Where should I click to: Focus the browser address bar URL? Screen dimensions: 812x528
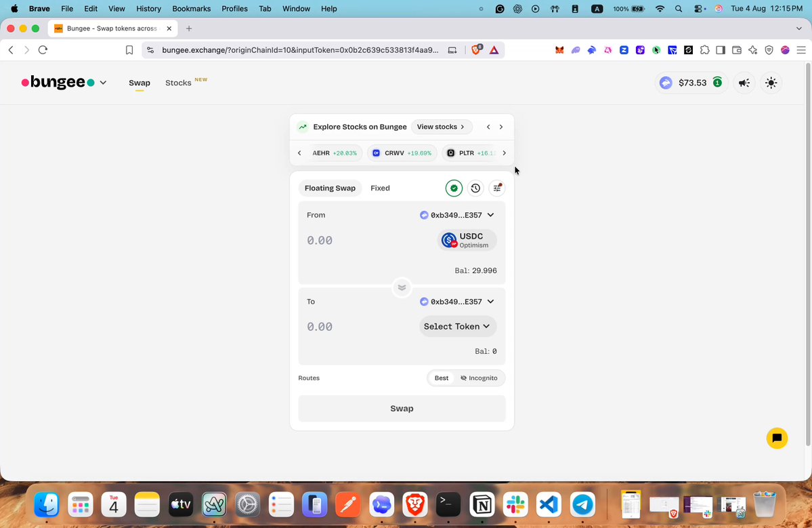click(301, 49)
